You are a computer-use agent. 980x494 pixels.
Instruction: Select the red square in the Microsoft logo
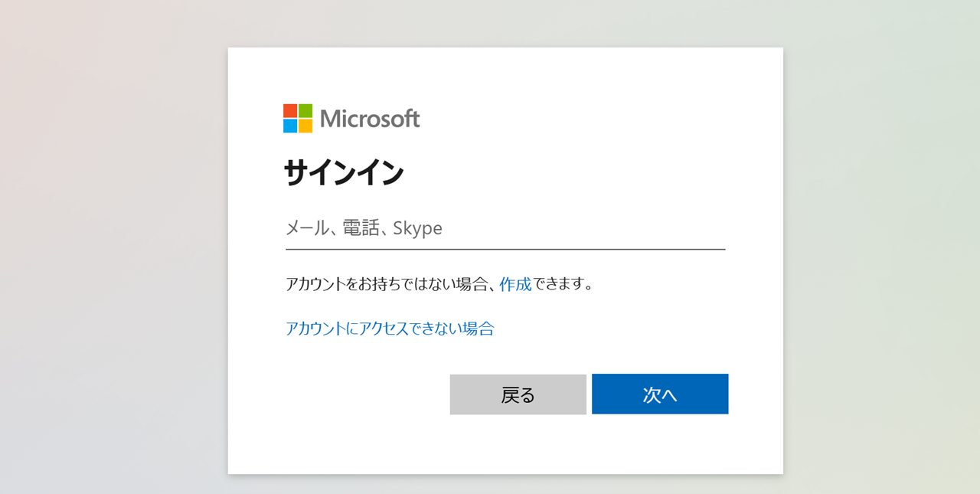click(291, 111)
